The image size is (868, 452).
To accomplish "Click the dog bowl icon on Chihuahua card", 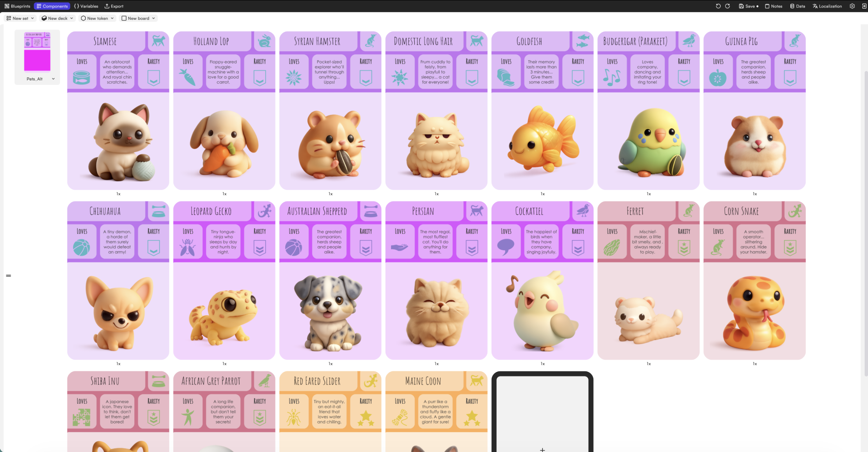I will click(158, 211).
